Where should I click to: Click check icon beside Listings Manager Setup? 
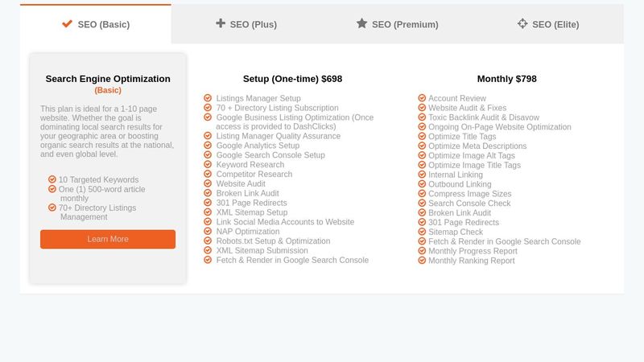208,98
